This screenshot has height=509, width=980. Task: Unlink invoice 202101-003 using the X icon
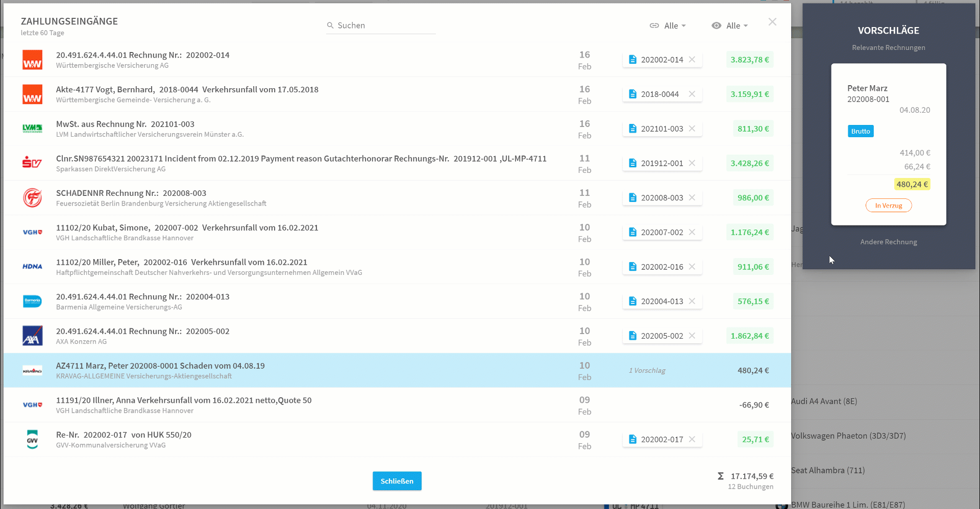click(x=692, y=129)
